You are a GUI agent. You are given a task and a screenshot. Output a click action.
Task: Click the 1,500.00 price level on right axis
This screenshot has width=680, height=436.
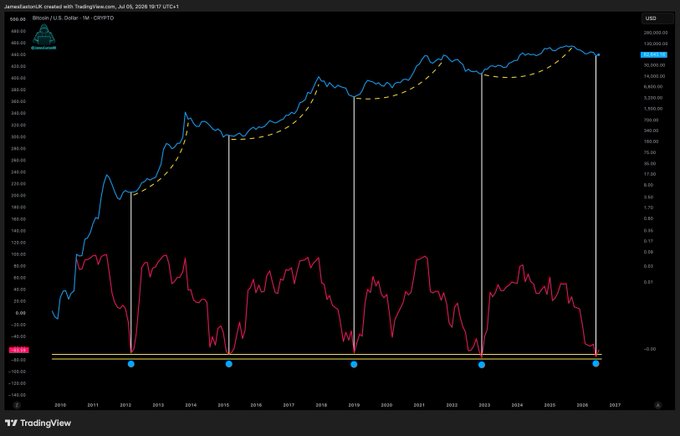(x=653, y=109)
